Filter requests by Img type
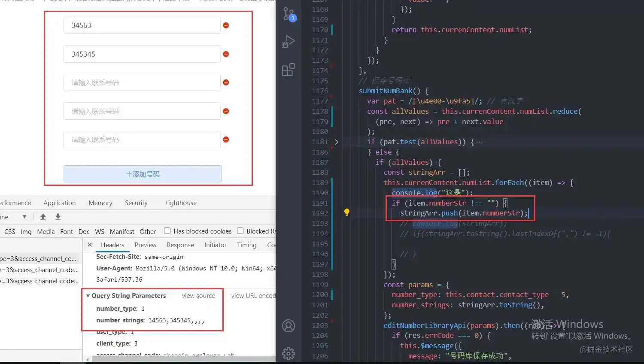Image resolution: width=644 pixels, height=364 pixels. (26, 231)
